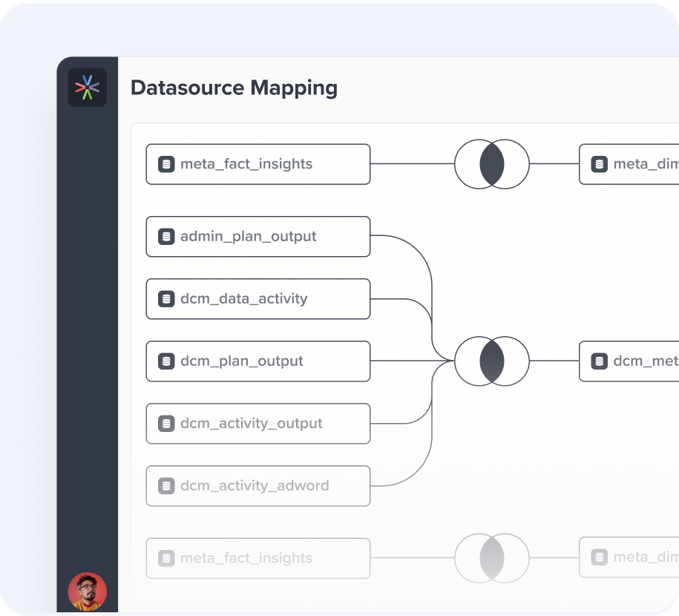Image resolution: width=679 pixels, height=616 pixels.
Task: Click the middle join icon connecting dcm sources
Action: (x=492, y=361)
